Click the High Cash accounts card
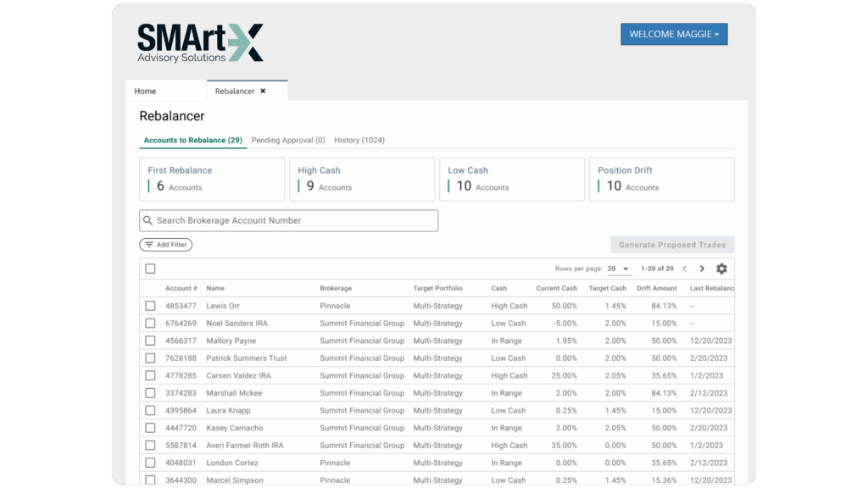Viewport: 868px width, 488px height. (362, 179)
